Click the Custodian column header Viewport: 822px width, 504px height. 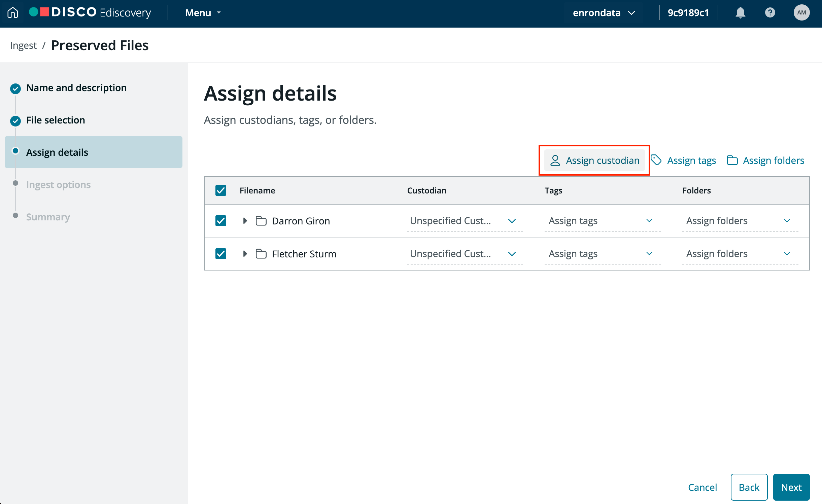pyautogui.click(x=427, y=190)
